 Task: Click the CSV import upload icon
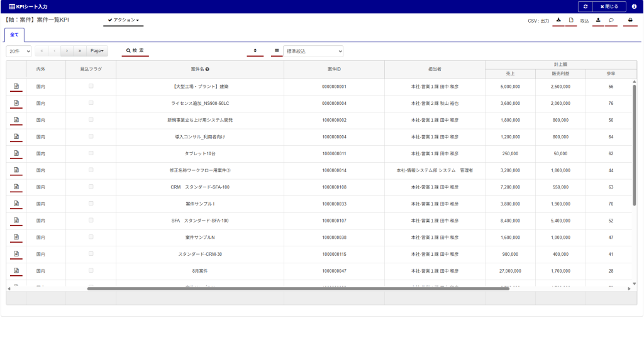click(598, 20)
